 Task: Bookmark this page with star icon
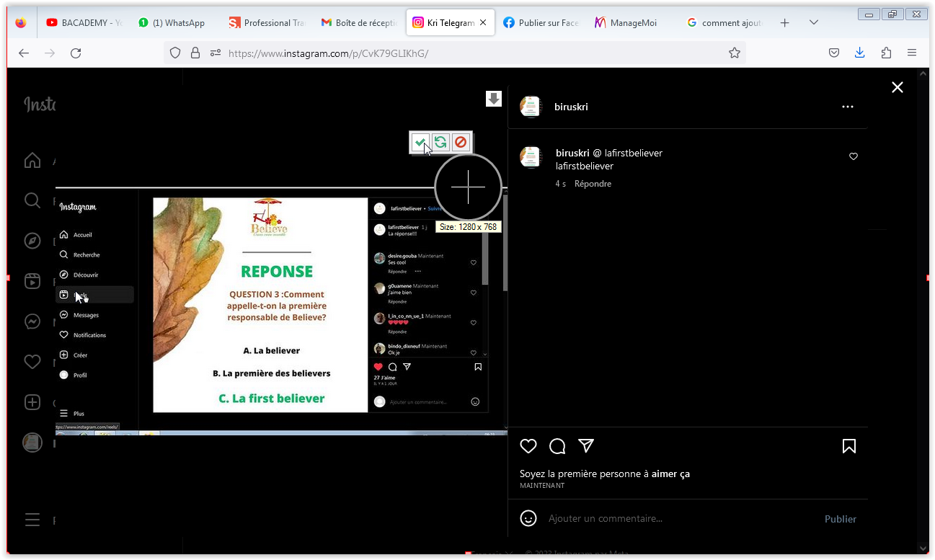coord(735,53)
